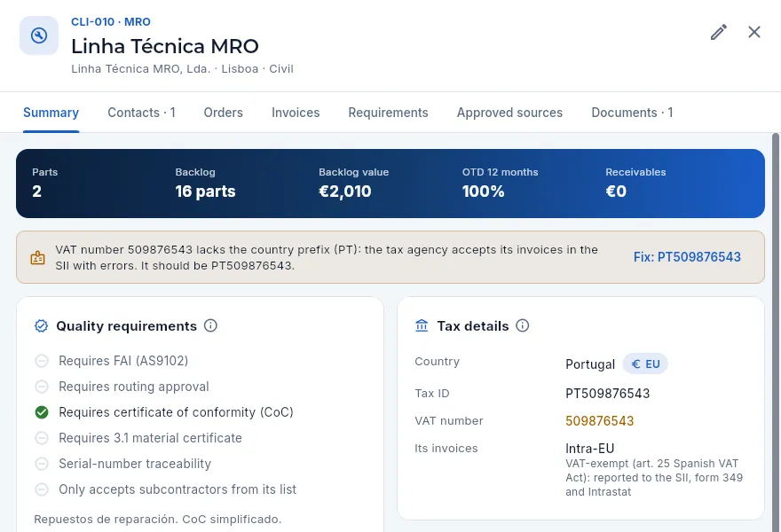Open the Documents tab
This screenshot has width=781, height=532.
(x=632, y=113)
